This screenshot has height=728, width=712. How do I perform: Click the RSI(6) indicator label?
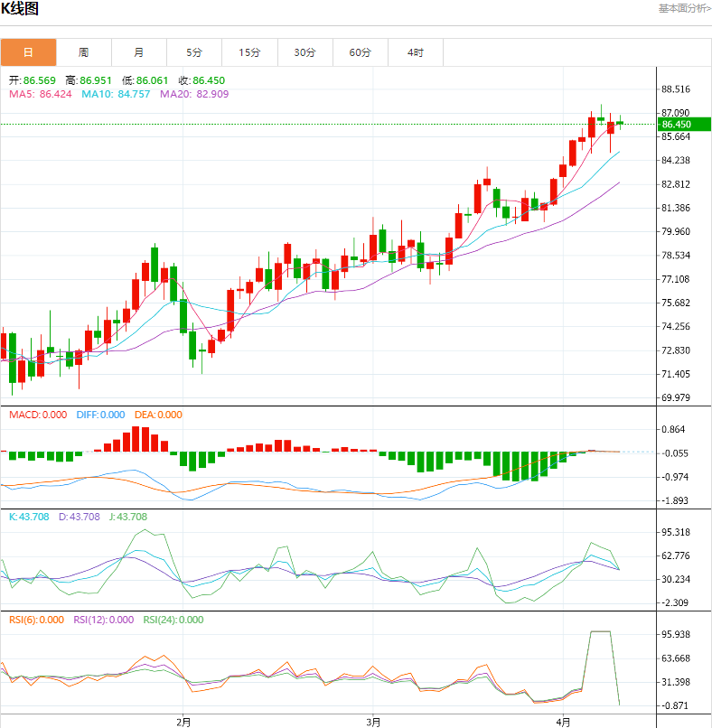pos(36,620)
